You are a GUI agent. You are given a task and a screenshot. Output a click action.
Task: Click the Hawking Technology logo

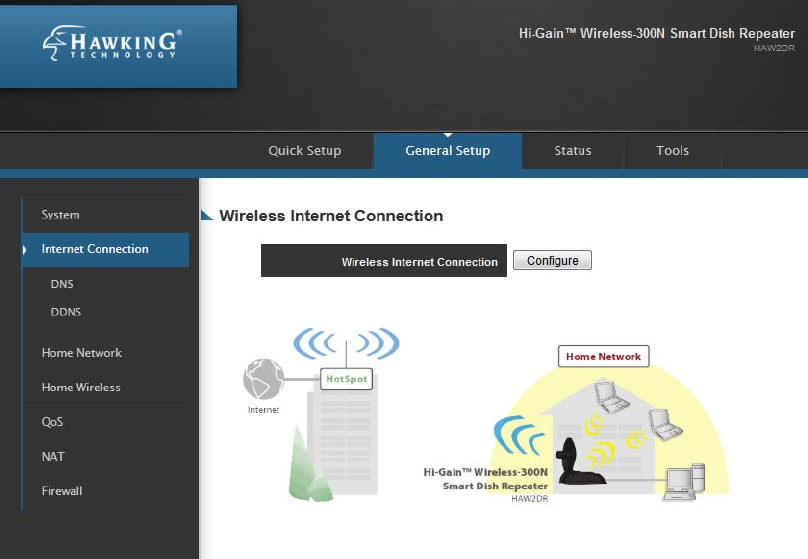(112, 43)
